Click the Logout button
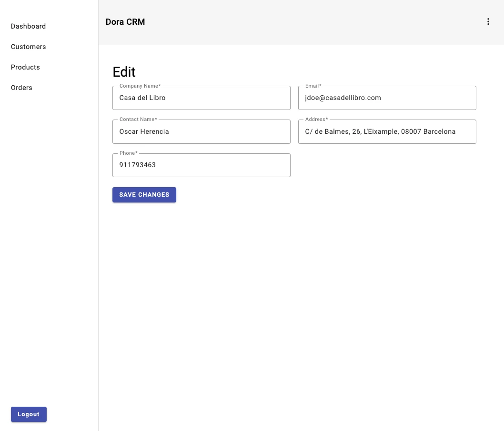 pos(29,414)
